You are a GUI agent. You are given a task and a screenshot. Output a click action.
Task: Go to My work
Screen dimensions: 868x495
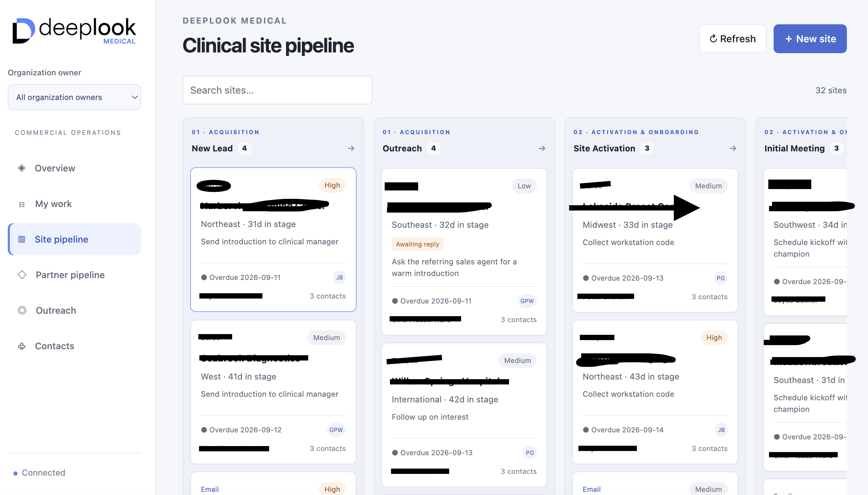pyautogui.click(x=74, y=204)
